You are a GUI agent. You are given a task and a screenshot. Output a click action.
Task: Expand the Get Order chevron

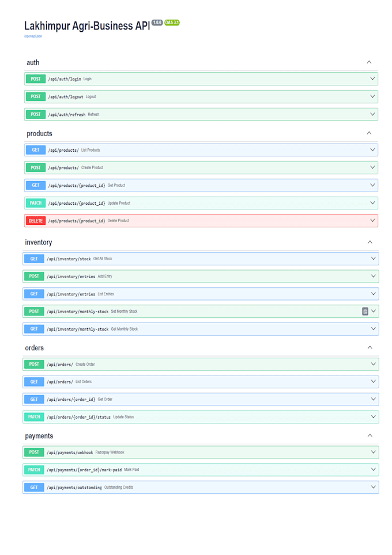pyautogui.click(x=373, y=399)
